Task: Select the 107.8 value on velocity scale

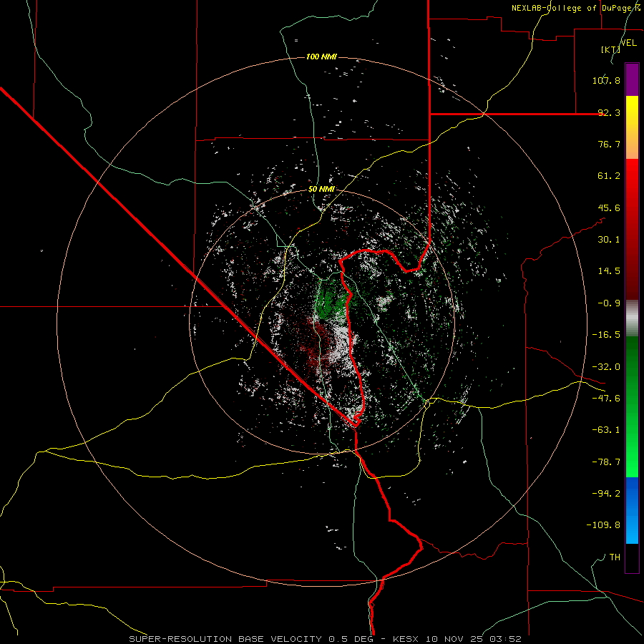Action: point(606,80)
